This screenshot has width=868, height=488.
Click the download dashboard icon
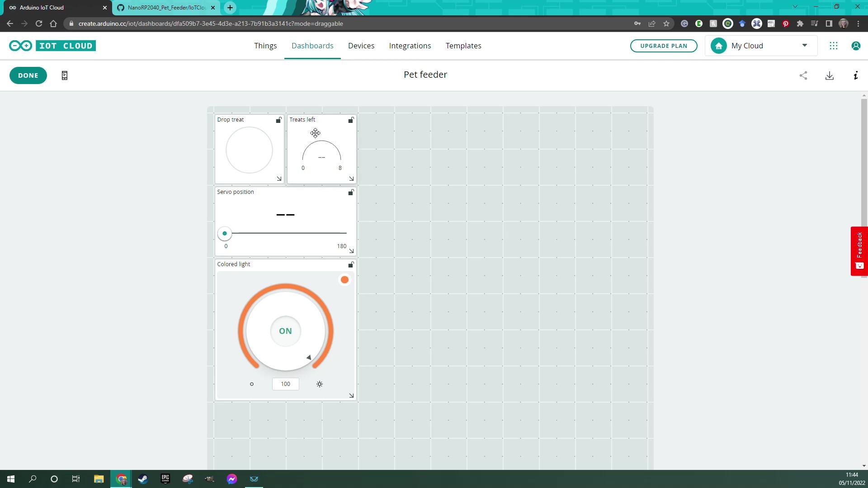click(830, 75)
